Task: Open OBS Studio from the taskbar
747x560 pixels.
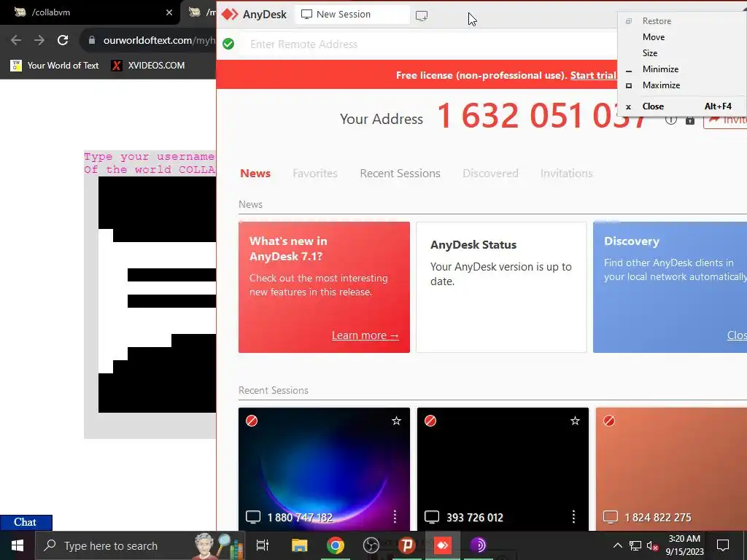Action: [371, 545]
